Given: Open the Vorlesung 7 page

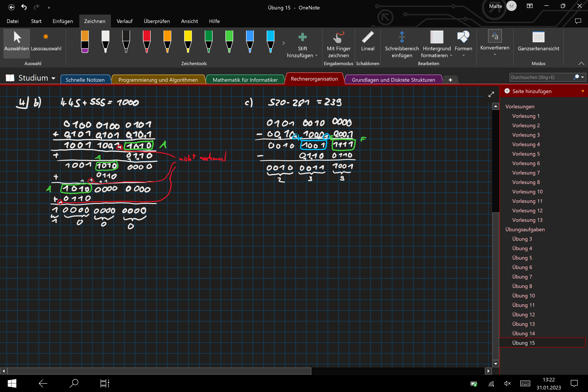Looking at the screenshot, I should (526, 173).
